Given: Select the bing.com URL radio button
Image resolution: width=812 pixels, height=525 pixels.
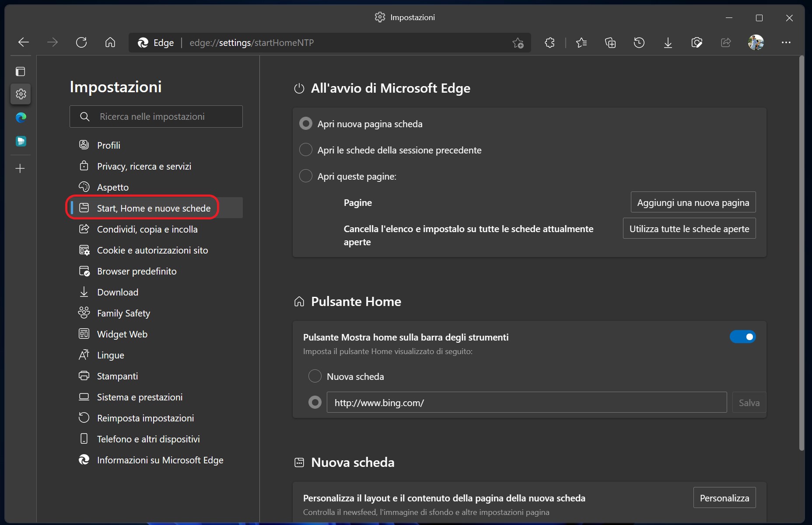Looking at the screenshot, I should point(315,402).
